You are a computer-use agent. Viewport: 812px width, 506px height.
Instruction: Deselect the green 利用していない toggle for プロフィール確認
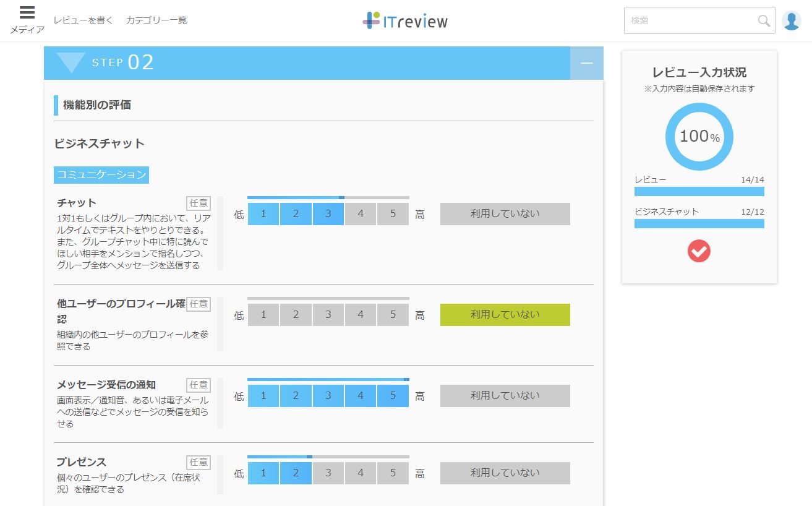(505, 315)
